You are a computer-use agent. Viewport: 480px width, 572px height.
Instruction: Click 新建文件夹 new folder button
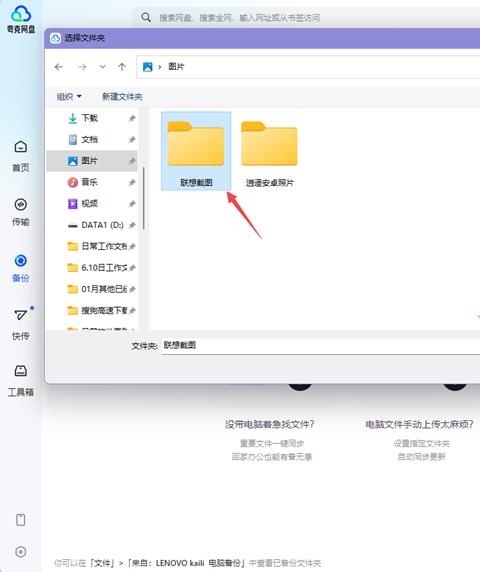[122, 97]
